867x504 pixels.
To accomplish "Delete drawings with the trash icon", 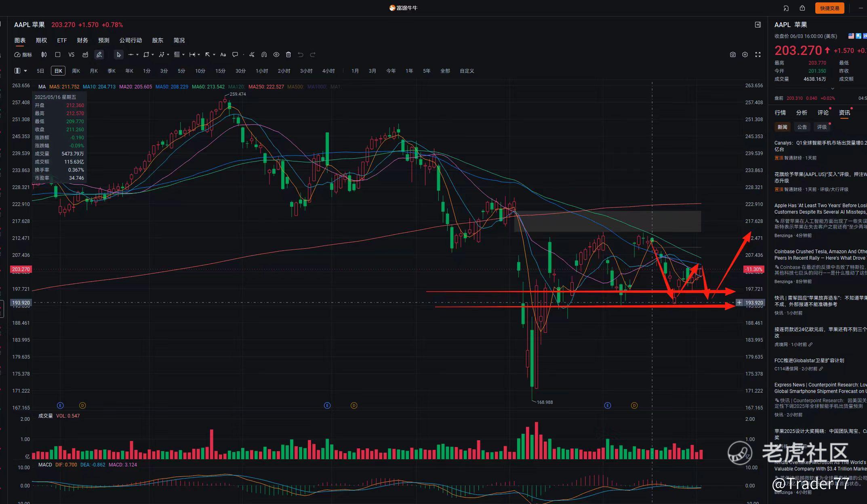I will click(288, 55).
